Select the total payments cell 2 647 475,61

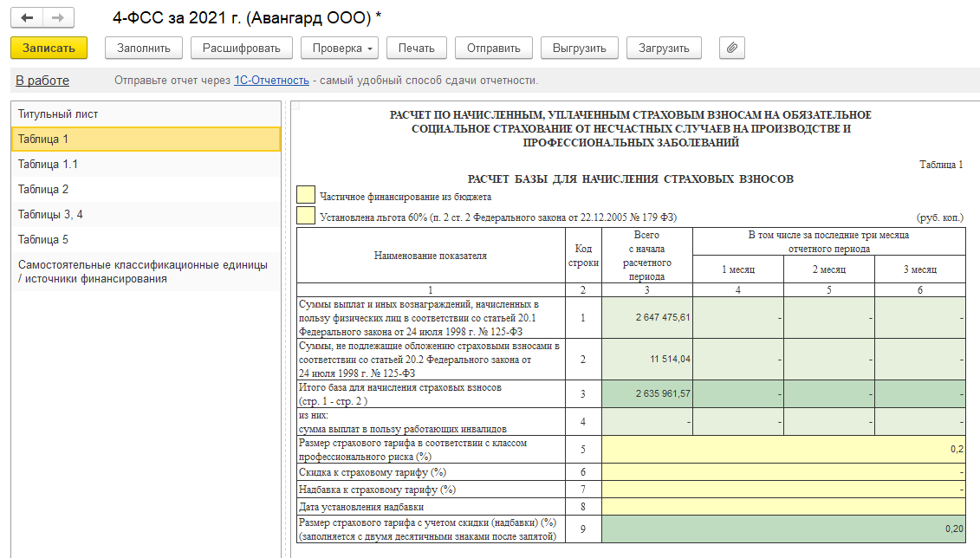(646, 317)
